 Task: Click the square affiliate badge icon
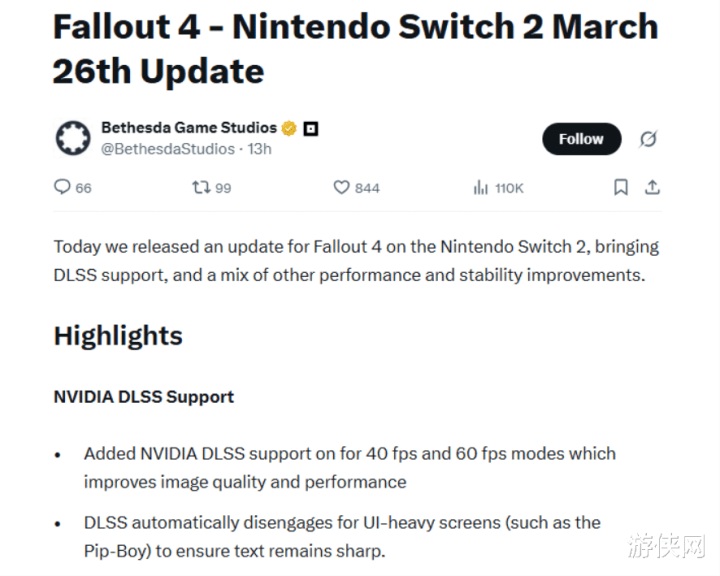(310, 128)
